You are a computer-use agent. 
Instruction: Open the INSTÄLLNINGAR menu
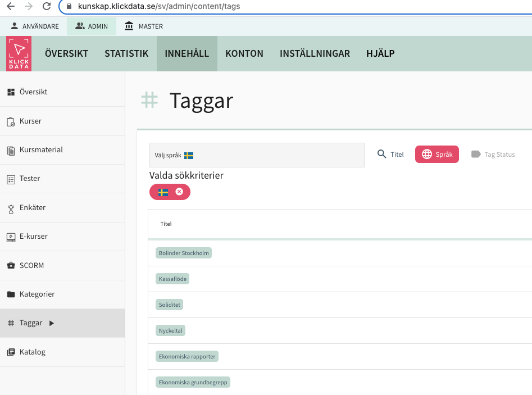[315, 53]
